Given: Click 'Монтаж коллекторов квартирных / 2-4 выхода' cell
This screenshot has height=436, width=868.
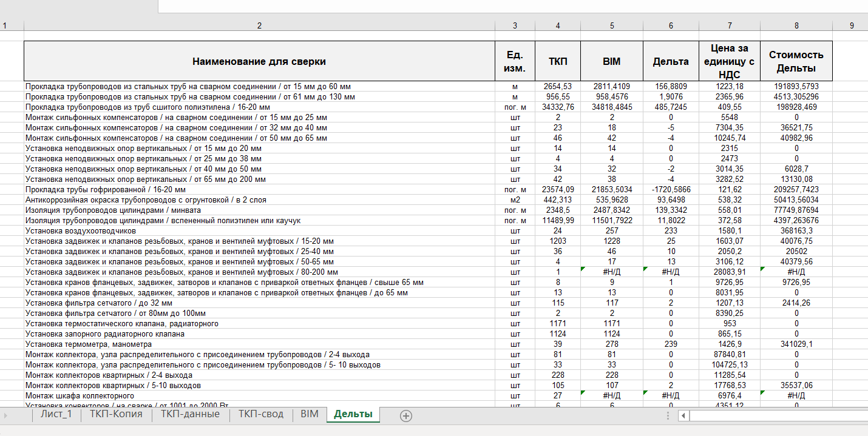Looking at the screenshot, I should [259, 375].
